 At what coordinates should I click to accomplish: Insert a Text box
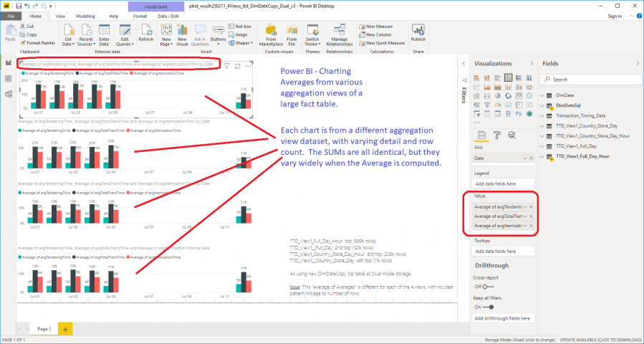point(240,27)
